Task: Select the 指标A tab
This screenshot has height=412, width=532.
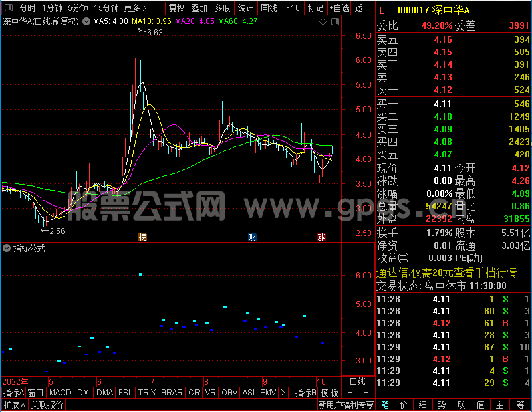Action: pos(13,393)
